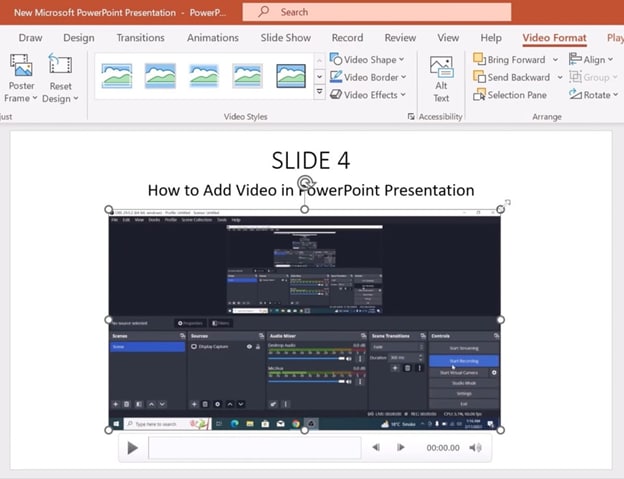Image resolution: width=624 pixels, height=479 pixels.
Task: Click the Poster Frame picture icon
Action: (x=21, y=66)
